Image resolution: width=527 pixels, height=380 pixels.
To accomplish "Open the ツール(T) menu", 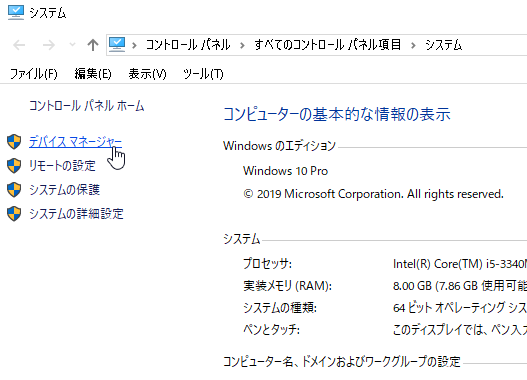I will [203, 74].
